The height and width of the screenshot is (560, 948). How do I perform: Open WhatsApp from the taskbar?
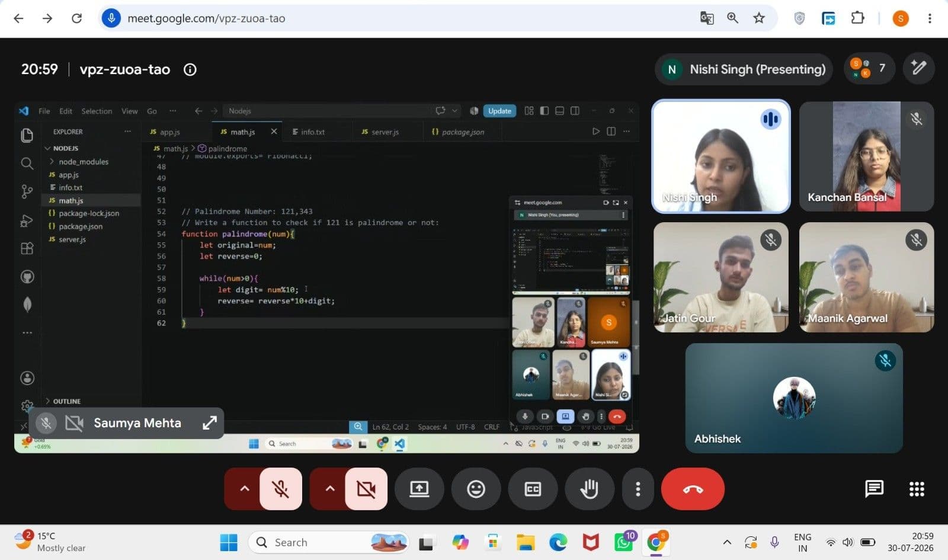point(624,542)
